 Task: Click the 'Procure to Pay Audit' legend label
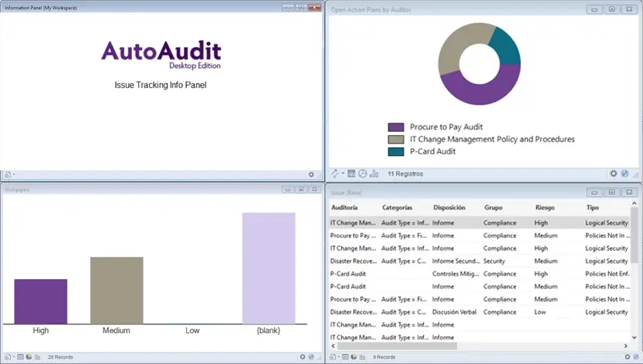(446, 127)
